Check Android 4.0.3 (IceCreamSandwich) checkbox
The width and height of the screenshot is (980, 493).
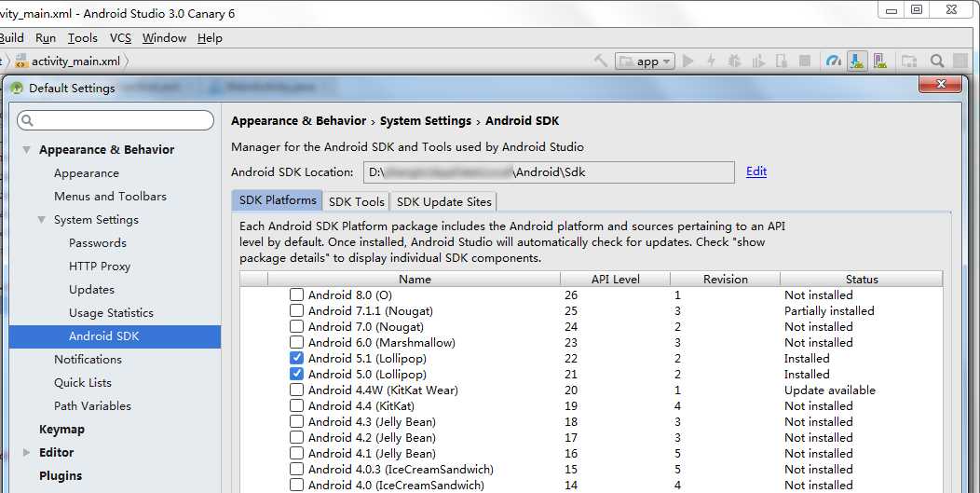coord(297,469)
